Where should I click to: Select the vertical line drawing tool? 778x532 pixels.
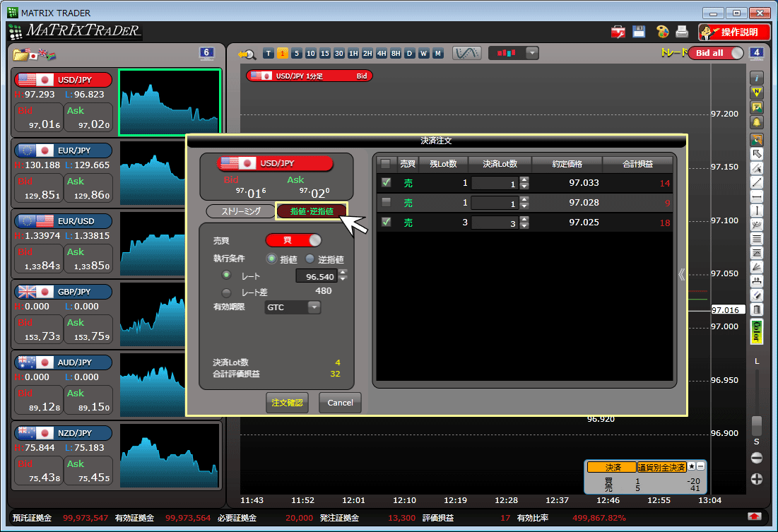pyautogui.click(x=756, y=211)
